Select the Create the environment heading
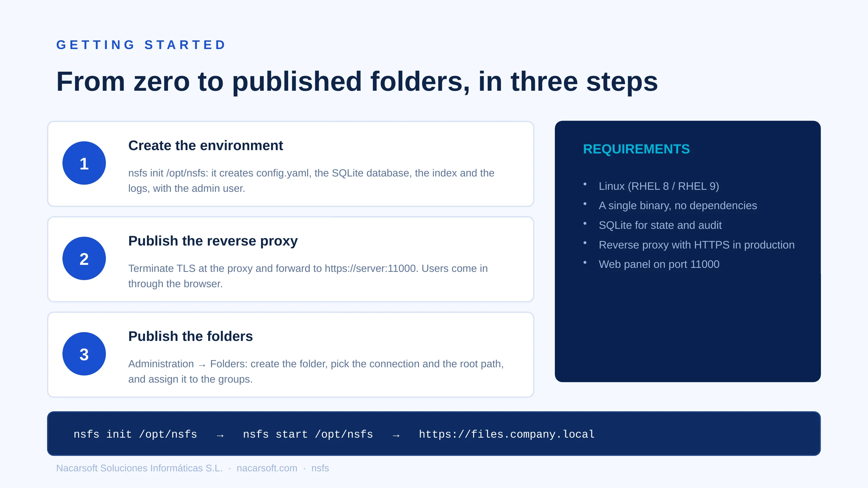 [x=206, y=145]
